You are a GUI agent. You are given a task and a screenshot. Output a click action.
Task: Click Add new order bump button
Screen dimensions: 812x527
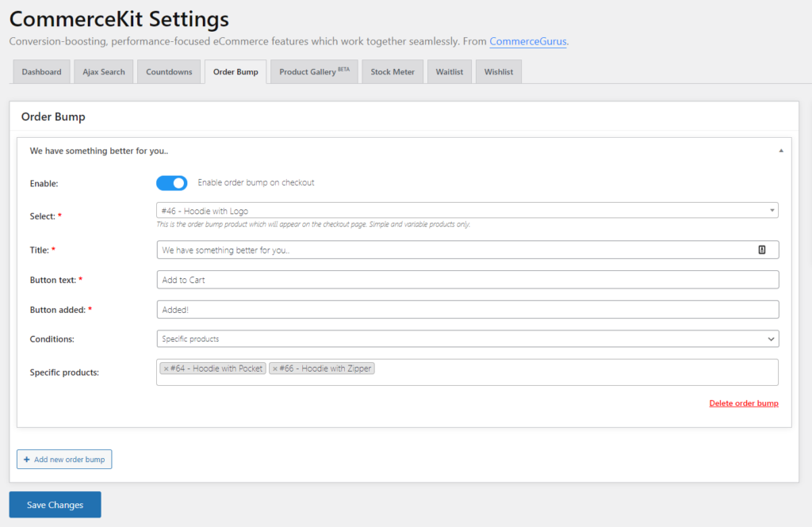click(x=64, y=460)
